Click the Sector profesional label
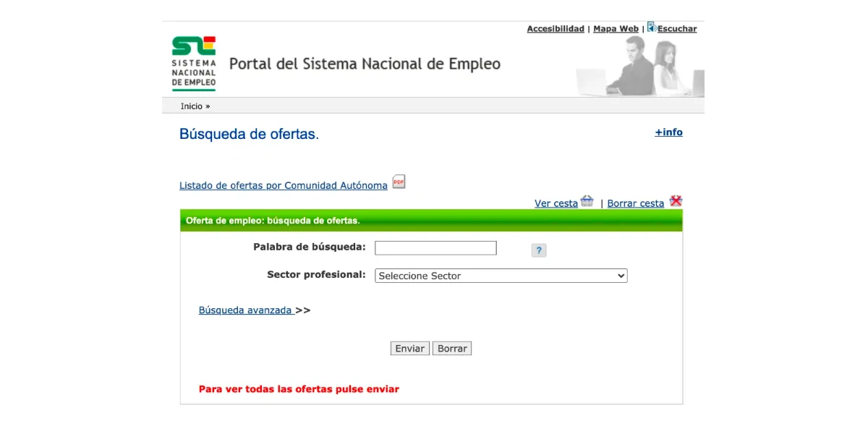This screenshot has height=434, width=868. pyautogui.click(x=316, y=275)
